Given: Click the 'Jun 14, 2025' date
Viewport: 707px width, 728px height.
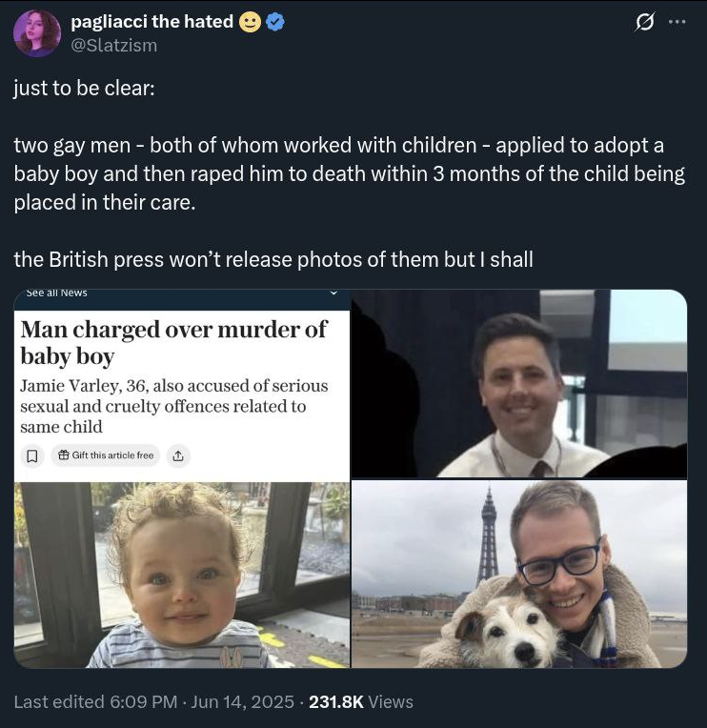Looking at the screenshot, I should (243, 702).
